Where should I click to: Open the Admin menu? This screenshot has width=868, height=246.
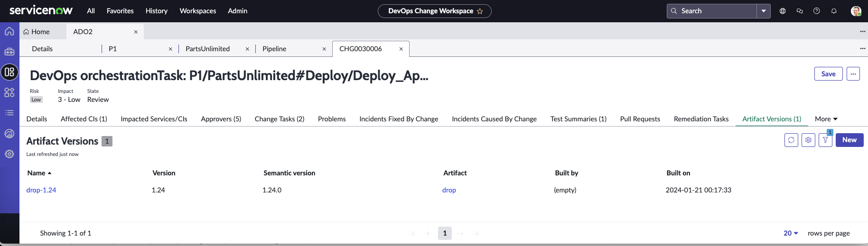coord(238,11)
